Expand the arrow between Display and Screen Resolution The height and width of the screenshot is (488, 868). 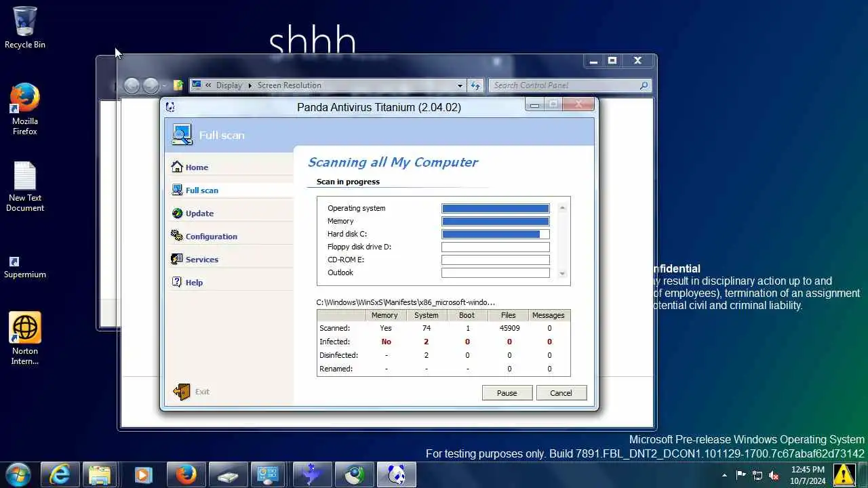pyautogui.click(x=250, y=85)
